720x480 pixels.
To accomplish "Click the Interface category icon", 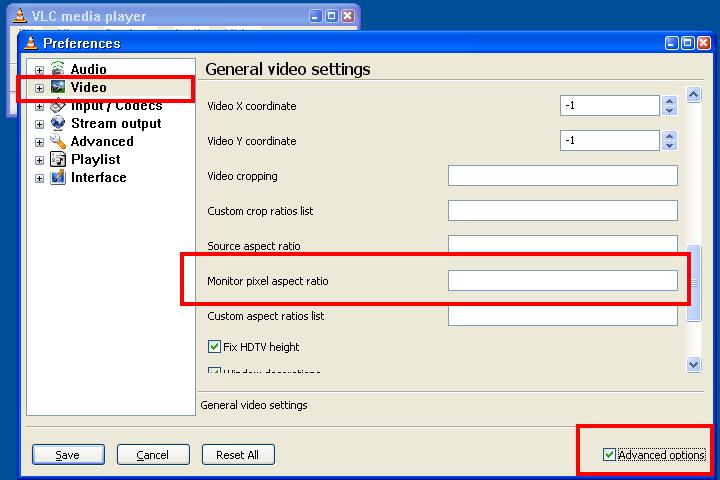I will point(58,177).
